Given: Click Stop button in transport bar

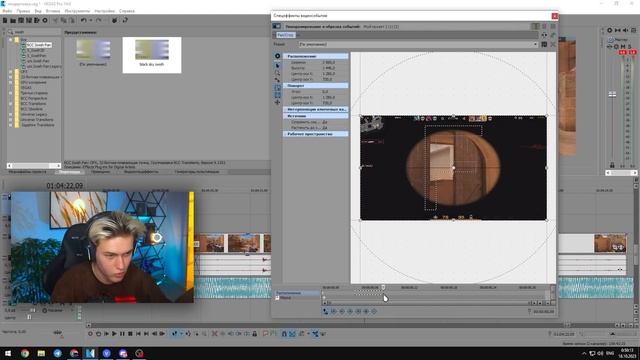Looking at the screenshot, I should tap(130, 333).
